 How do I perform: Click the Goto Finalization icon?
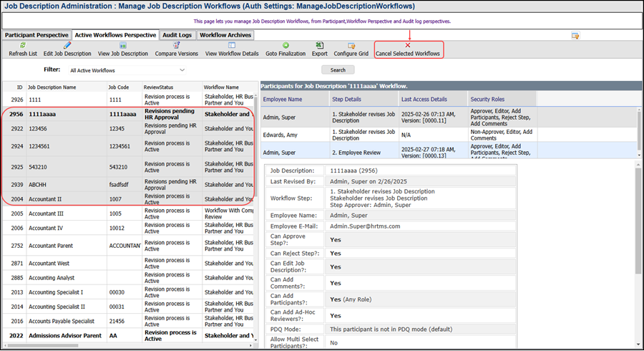point(286,45)
